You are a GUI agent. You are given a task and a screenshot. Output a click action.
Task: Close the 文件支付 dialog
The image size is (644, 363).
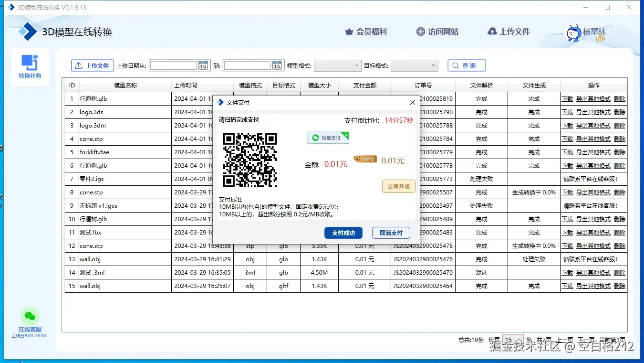pos(413,103)
